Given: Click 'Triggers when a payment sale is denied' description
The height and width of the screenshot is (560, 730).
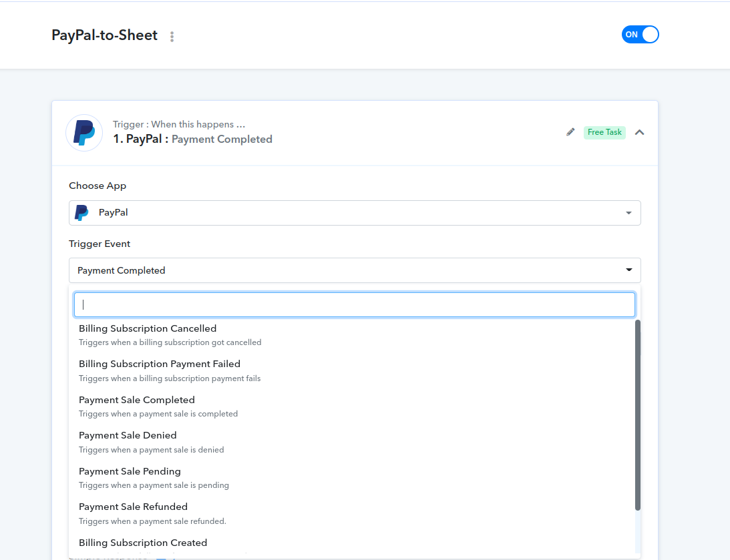Looking at the screenshot, I should pyautogui.click(x=152, y=450).
